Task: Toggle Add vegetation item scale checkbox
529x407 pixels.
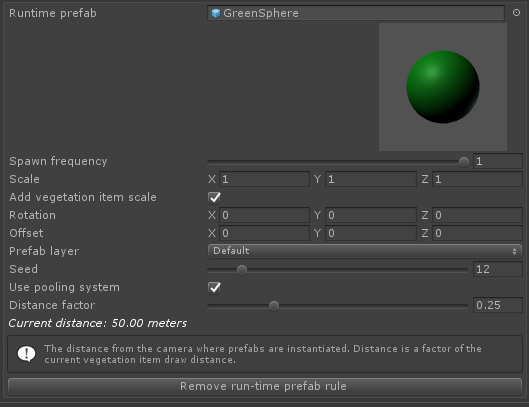Action: (214, 197)
